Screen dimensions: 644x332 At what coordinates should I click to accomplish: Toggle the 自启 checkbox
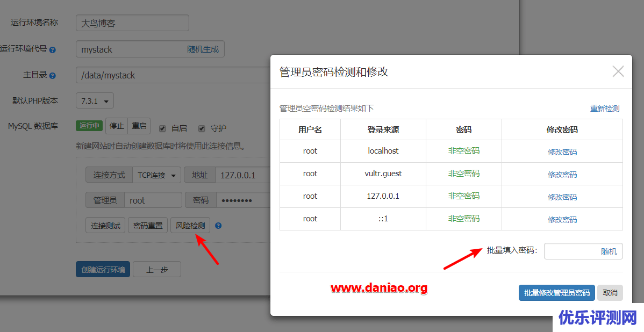[x=162, y=128]
